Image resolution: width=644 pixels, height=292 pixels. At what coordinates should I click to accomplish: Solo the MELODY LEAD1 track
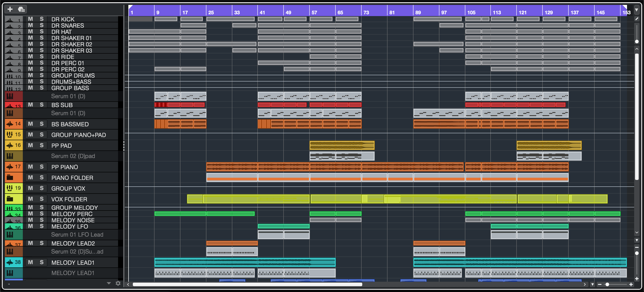point(42,262)
